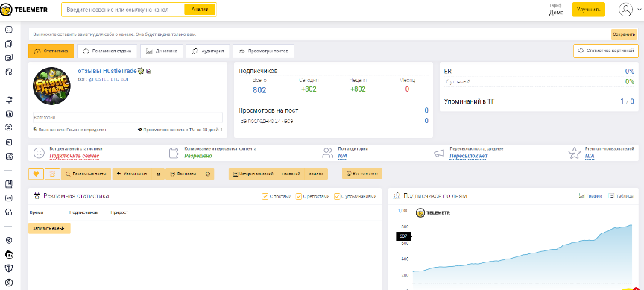The height and width of the screenshot is (290, 644).
Task: Click the 802 total subscribers value
Action: 259,90
